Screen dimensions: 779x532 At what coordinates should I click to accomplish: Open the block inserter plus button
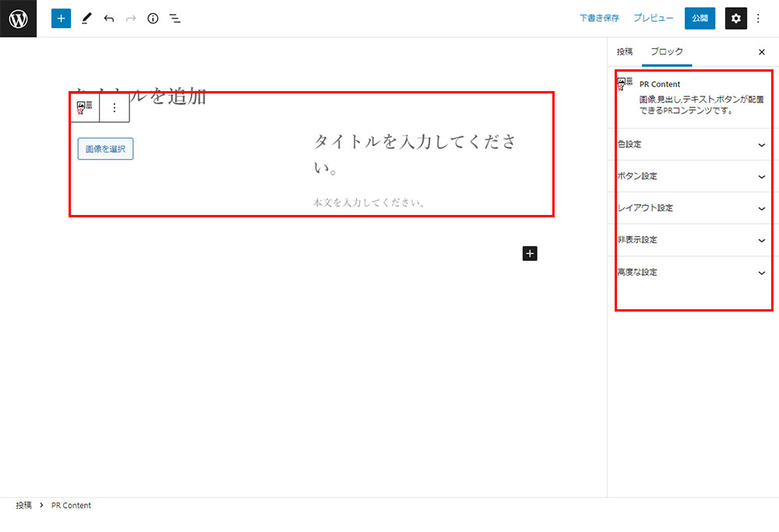coord(61,19)
